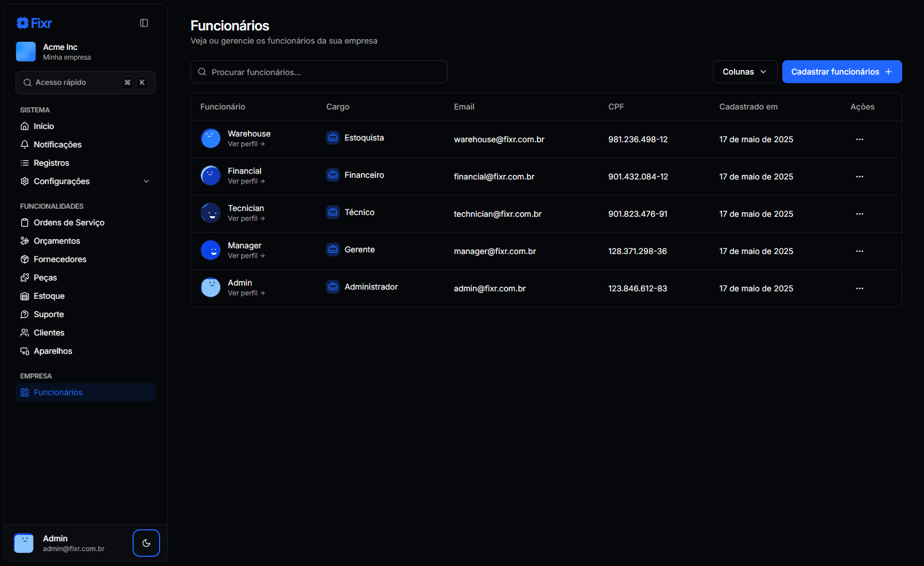The width and height of the screenshot is (924, 566).
Task: Open Ver perfil link for Tecnician
Action: (x=246, y=218)
